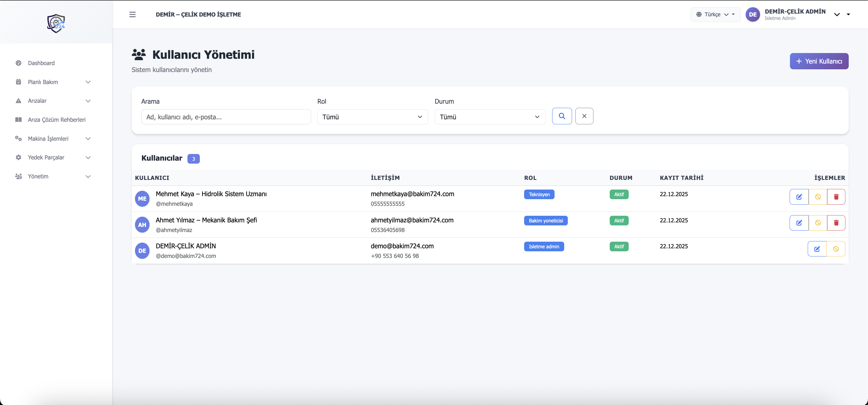Viewport: 868px width, 405px height.
Task: Clear the filters with the X button
Action: [584, 116]
